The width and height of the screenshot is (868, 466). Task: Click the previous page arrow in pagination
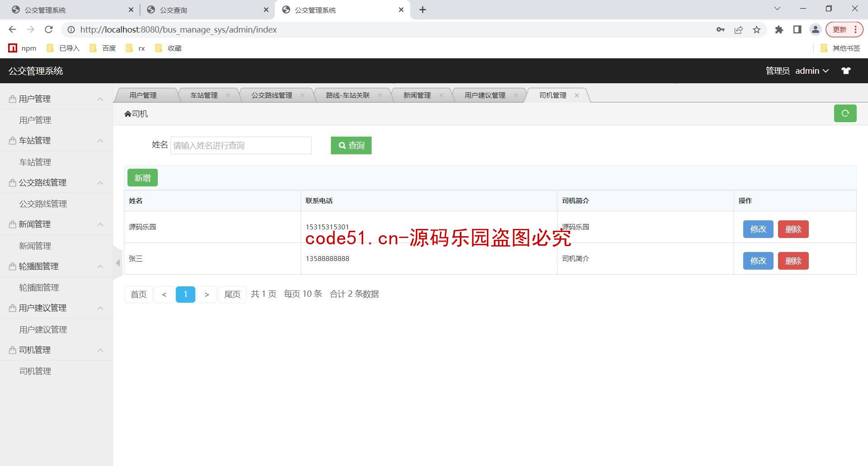(164, 295)
